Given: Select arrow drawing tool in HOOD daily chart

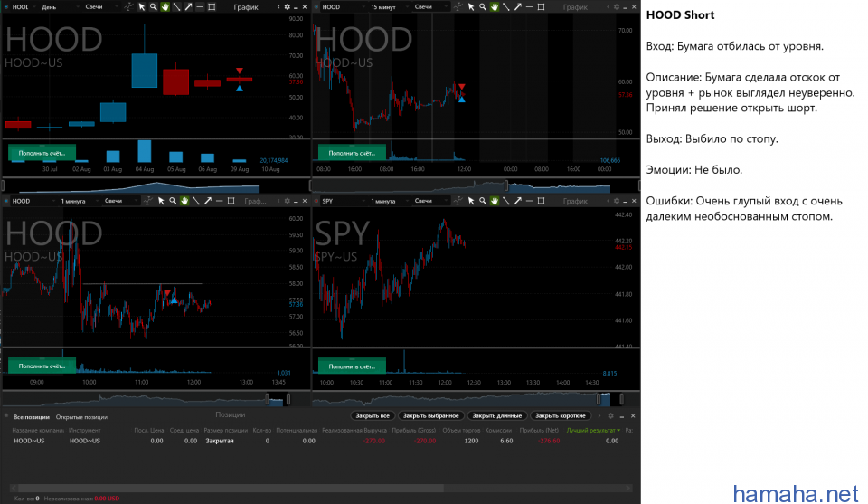Looking at the screenshot, I should click(188, 7).
